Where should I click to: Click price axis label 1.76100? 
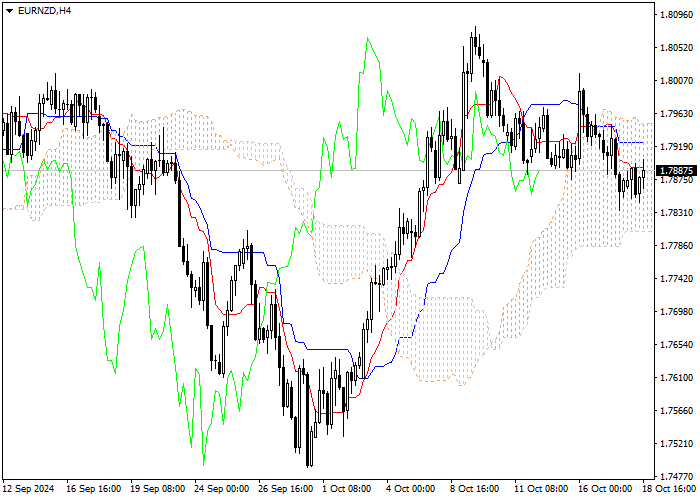click(676, 378)
